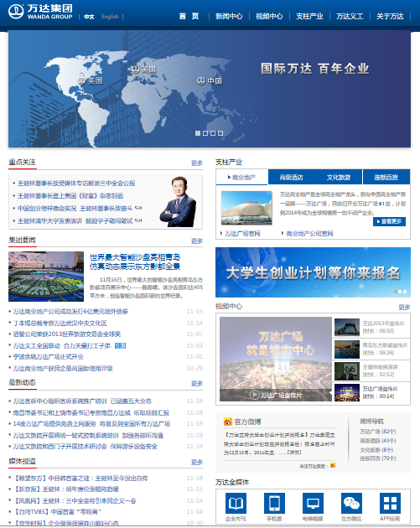
Task: Open the APP应用 grid icon
Action: [390, 503]
